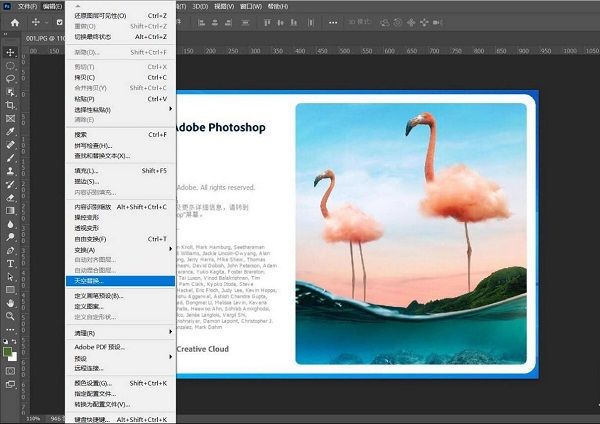Select the Zoom magnifier tool

[x=11, y=316]
